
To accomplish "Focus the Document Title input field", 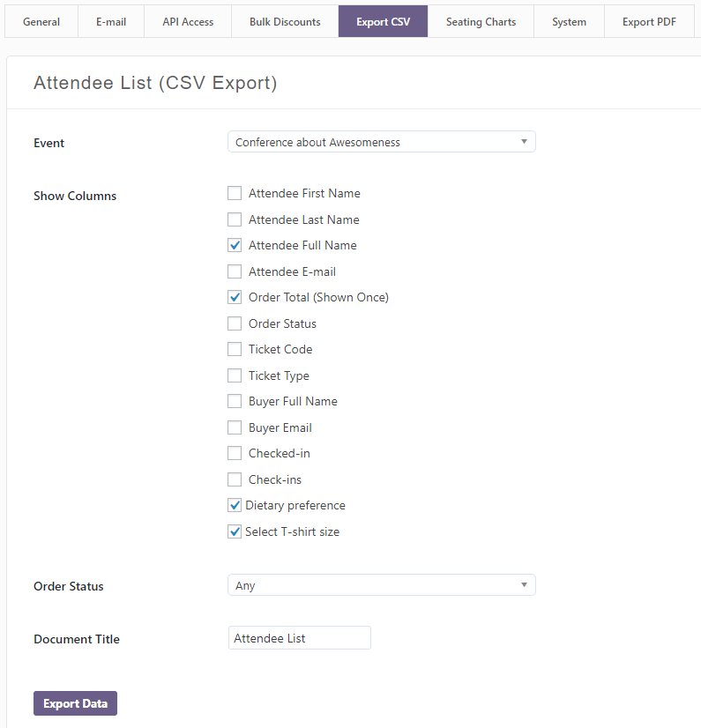I will coord(300,638).
